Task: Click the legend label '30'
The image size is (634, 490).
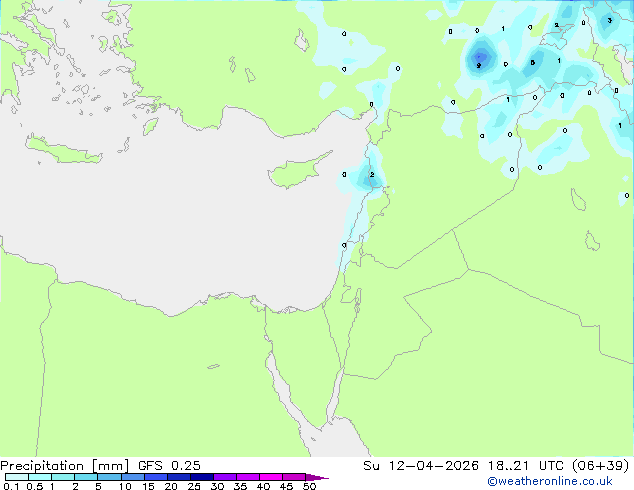Action: [217, 486]
